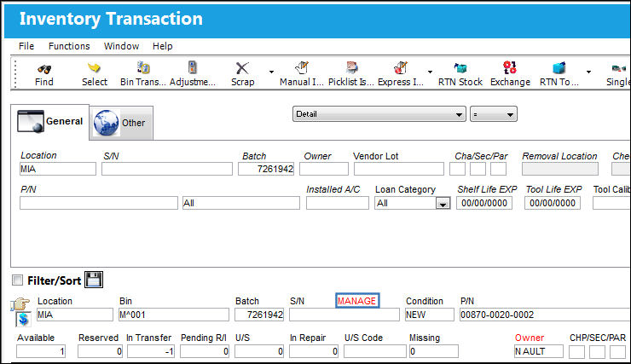
Task: Toggle the Filter/Sort checkbox
Action: point(18,280)
